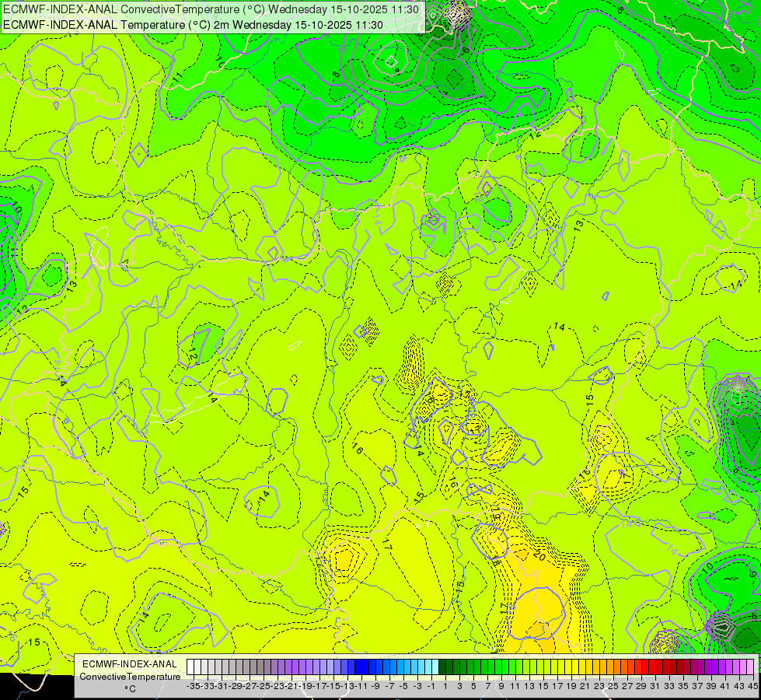Screen dimensions: 761x700
Task: Select the dark green swatch above 1
Action: point(442,667)
